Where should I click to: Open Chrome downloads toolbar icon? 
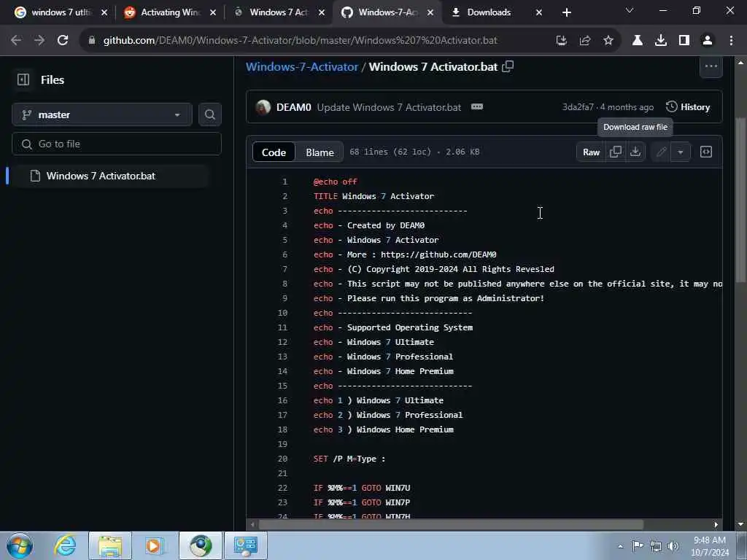click(x=661, y=41)
